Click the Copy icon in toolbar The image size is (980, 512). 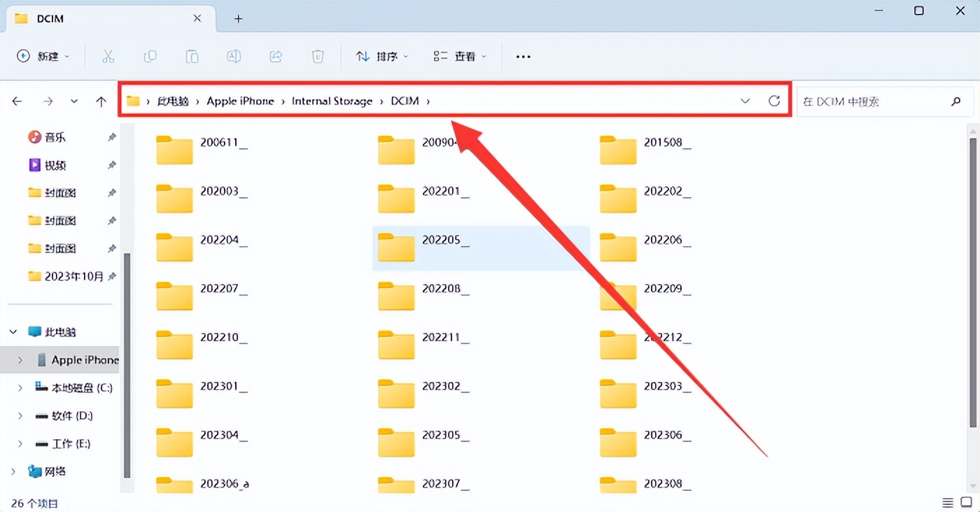tap(150, 57)
